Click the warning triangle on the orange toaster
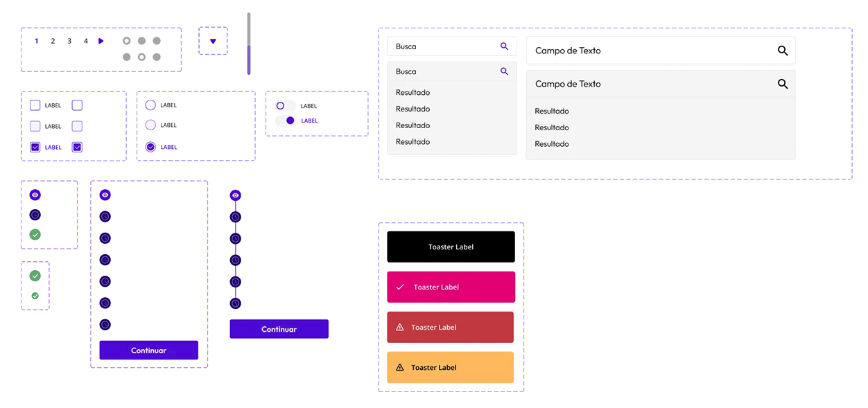 (x=399, y=367)
